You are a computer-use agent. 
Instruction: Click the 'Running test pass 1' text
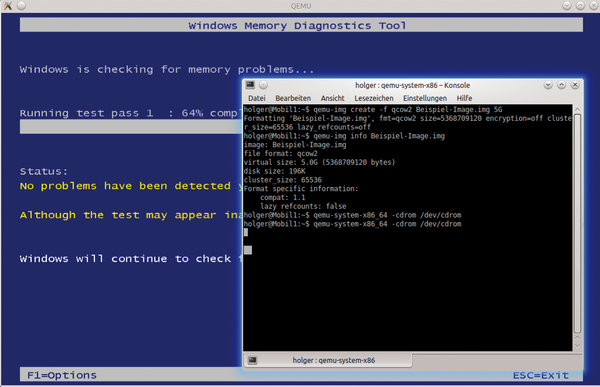pyautogui.click(x=86, y=113)
